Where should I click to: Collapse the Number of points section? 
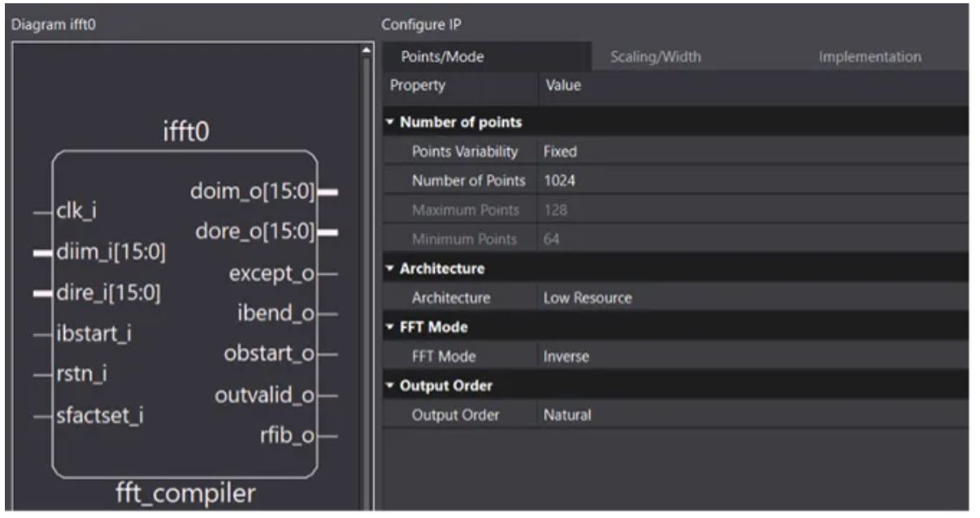coord(391,123)
